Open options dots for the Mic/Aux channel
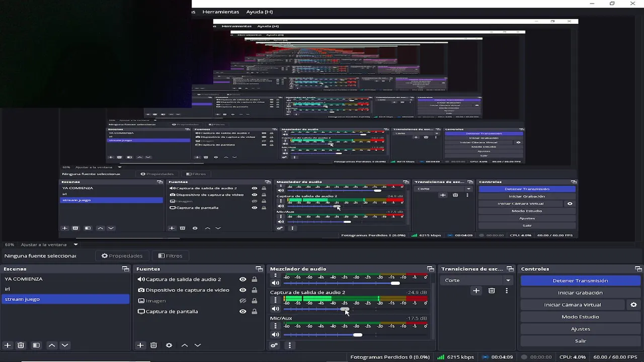Image resolution: width=644 pixels, height=362 pixels. [275, 326]
